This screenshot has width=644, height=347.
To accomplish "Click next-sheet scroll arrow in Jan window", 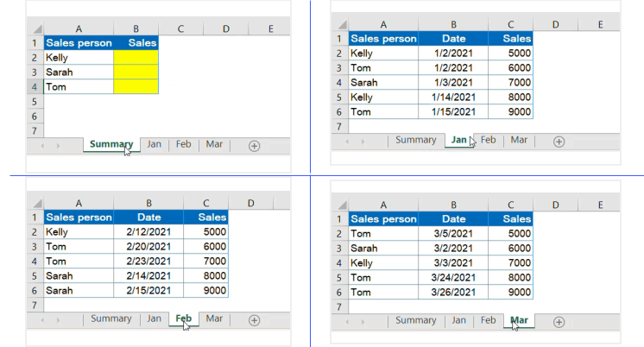I will pos(363,142).
